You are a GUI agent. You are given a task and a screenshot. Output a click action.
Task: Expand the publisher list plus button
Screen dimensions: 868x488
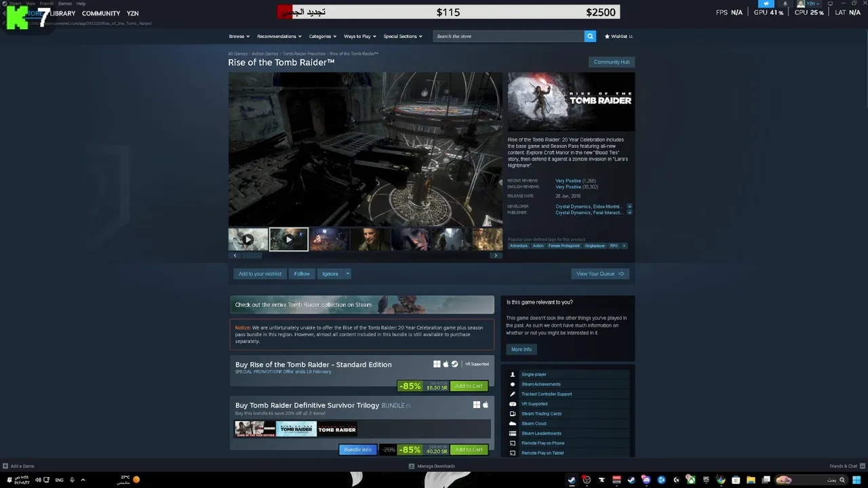tap(629, 212)
